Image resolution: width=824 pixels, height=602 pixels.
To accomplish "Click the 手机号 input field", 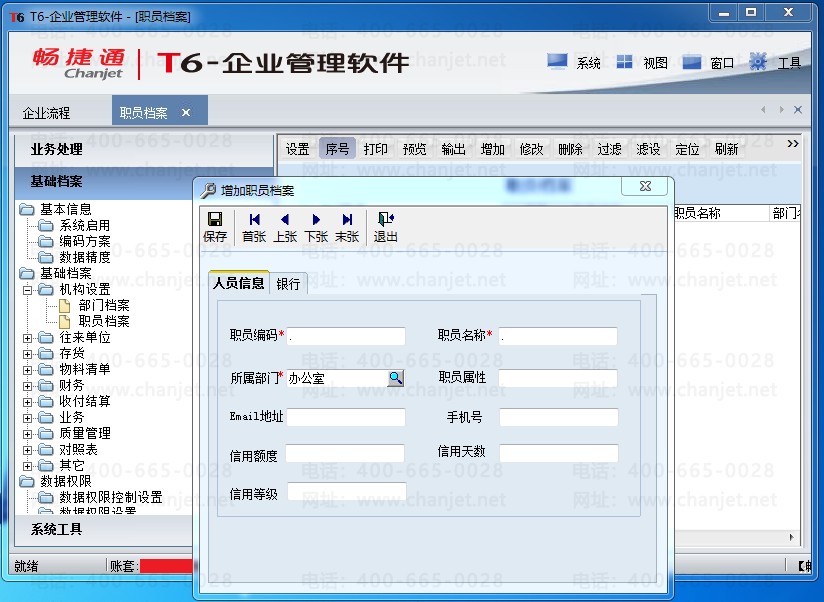I will pyautogui.click(x=559, y=417).
